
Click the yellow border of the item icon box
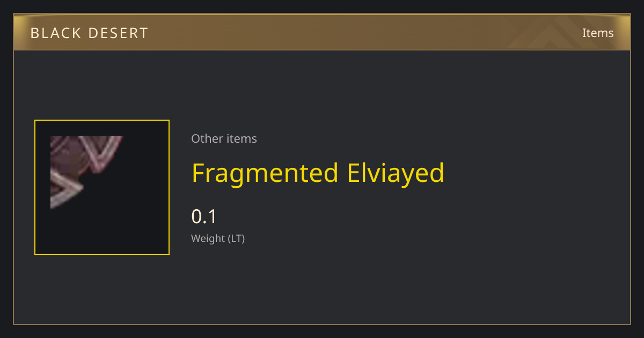tap(102, 121)
